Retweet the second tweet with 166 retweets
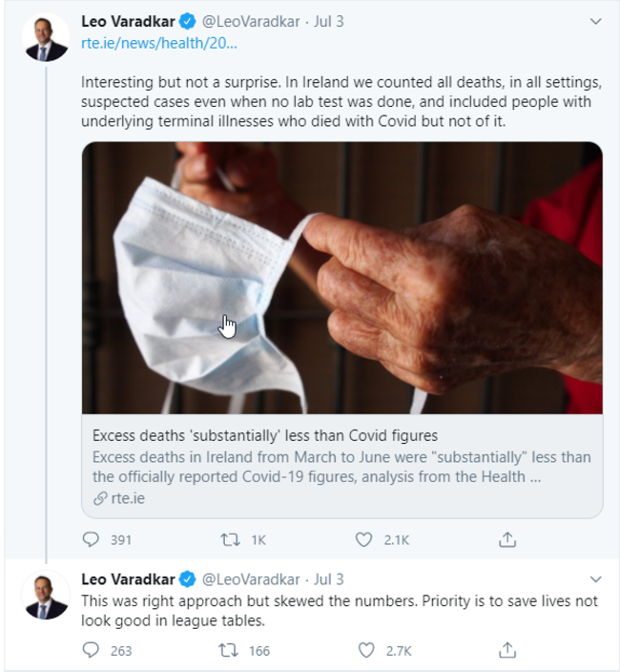Viewport: 620px width, 672px height. [230, 651]
